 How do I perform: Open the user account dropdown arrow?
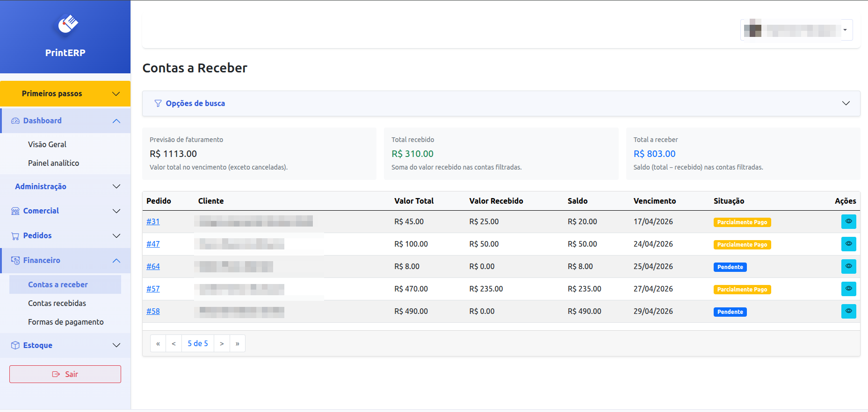(x=845, y=30)
